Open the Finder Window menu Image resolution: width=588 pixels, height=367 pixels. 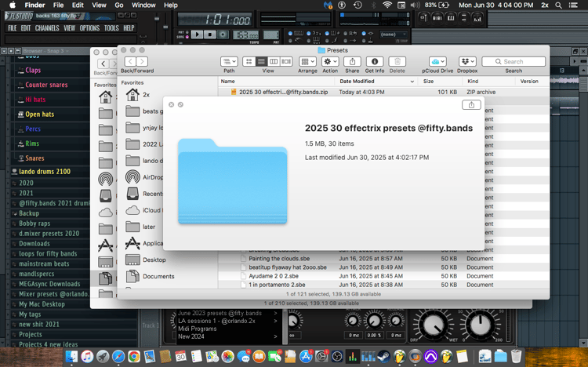(143, 5)
